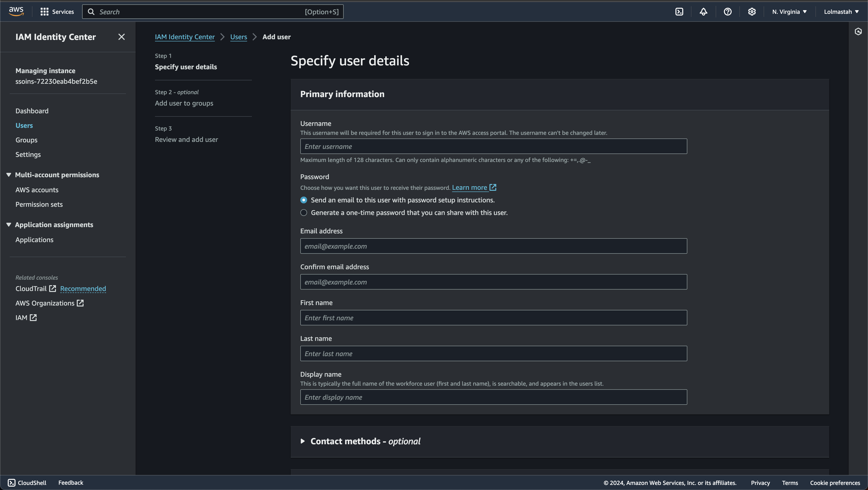The height and width of the screenshot is (490, 868).
Task: Open the N. Virginia region dropdown
Action: click(x=789, y=12)
